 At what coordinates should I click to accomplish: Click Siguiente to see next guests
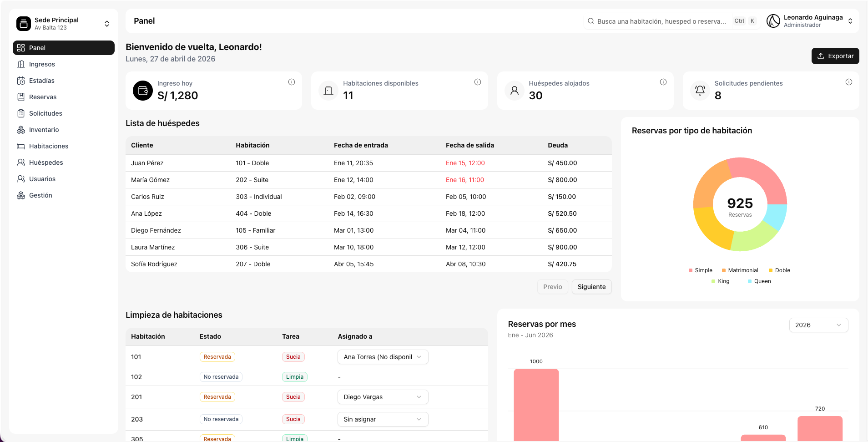tap(591, 287)
